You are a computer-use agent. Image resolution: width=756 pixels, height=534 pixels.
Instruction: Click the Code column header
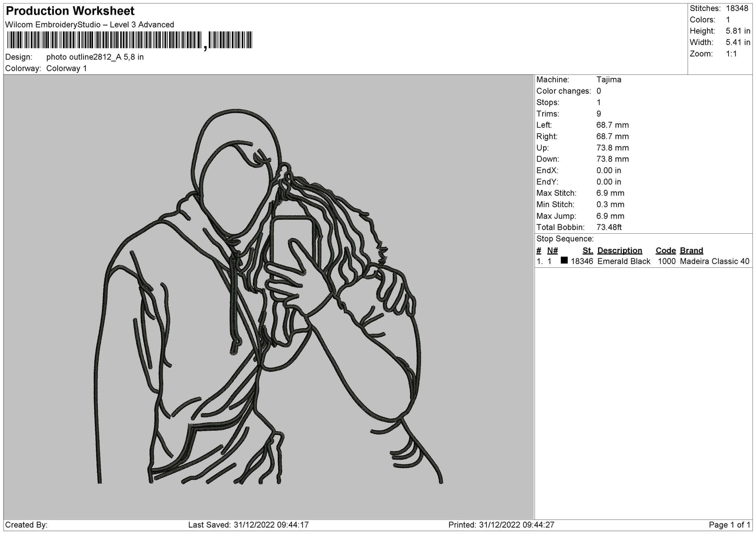click(x=665, y=251)
